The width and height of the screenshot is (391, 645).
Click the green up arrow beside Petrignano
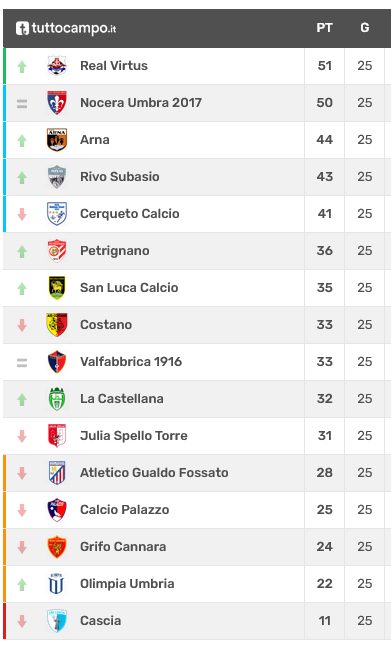coord(22,251)
